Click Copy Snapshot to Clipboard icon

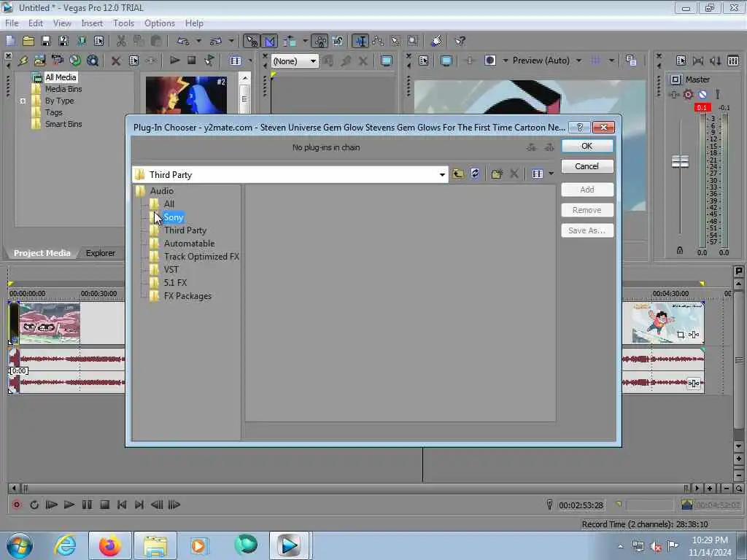click(x=631, y=61)
